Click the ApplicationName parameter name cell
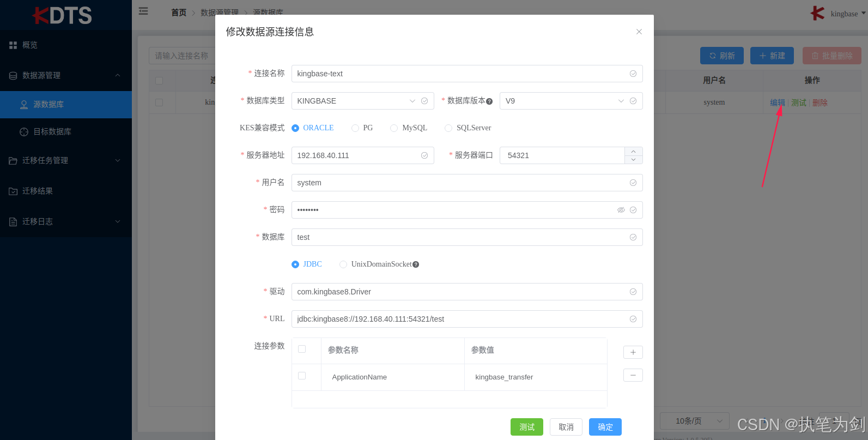This screenshot has height=440, width=868. point(393,377)
